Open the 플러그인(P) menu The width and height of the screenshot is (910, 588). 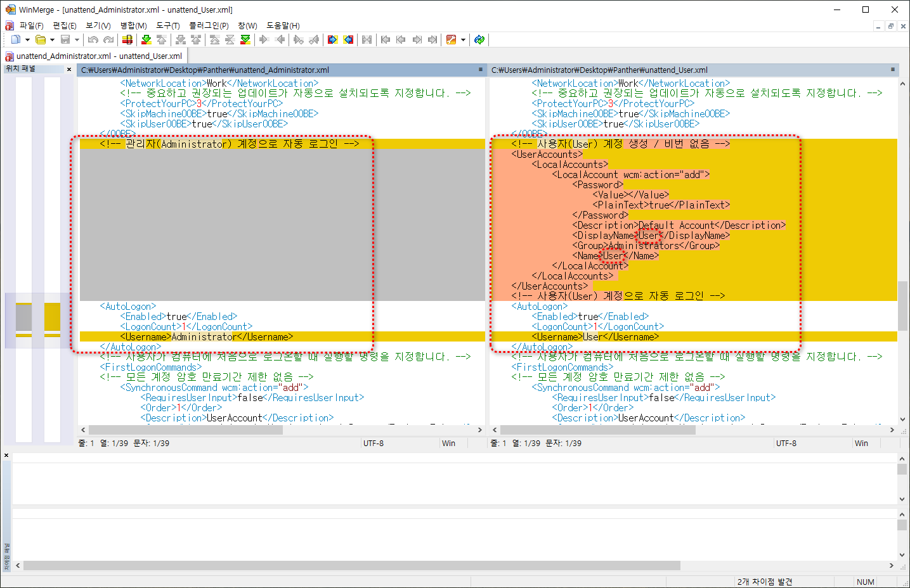[x=209, y=25]
